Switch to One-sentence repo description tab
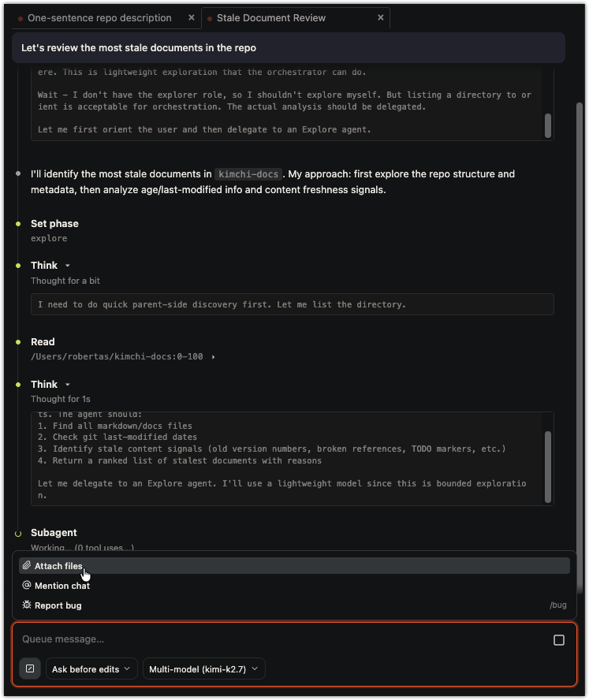The height and width of the screenshot is (700, 589). point(99,18)
